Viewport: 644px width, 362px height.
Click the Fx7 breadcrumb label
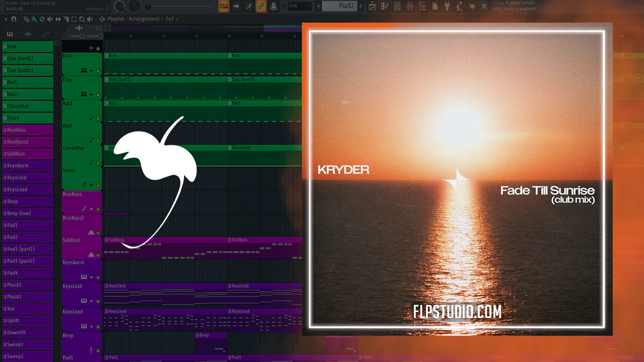tap(170, 19)
